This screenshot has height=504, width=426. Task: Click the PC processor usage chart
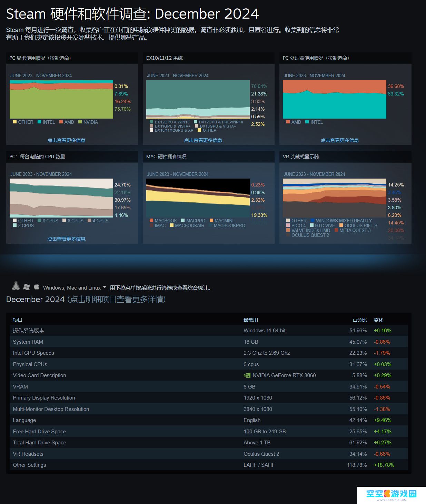point(335,99)
